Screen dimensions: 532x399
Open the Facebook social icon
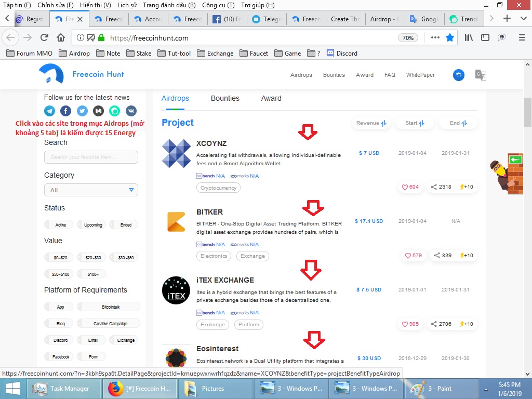[x=66, y=111]
